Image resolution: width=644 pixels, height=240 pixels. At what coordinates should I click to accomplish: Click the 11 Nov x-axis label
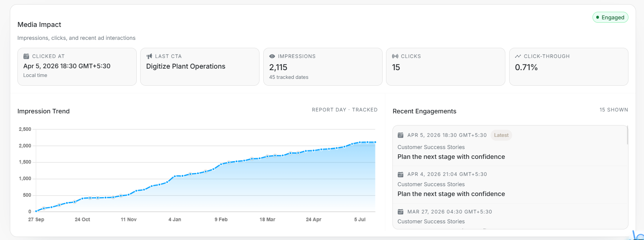[128, 220]
